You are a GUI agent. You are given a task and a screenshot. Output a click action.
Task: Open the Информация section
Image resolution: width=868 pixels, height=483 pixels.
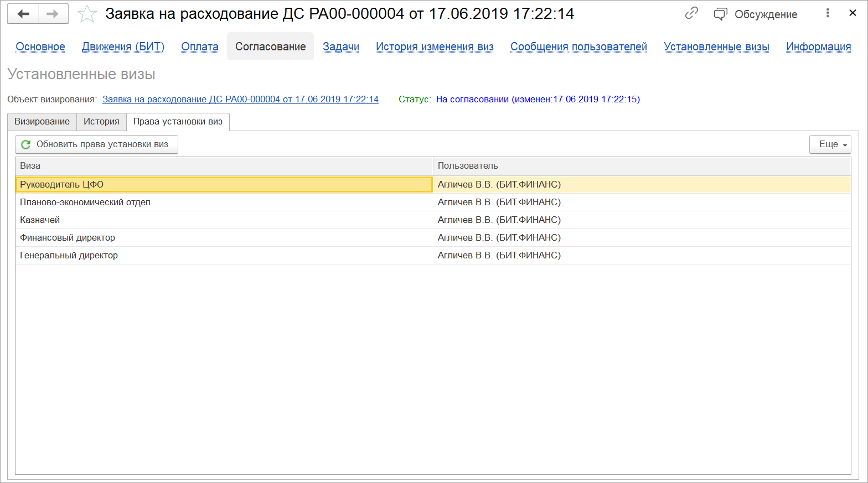(x=818, y=47)
